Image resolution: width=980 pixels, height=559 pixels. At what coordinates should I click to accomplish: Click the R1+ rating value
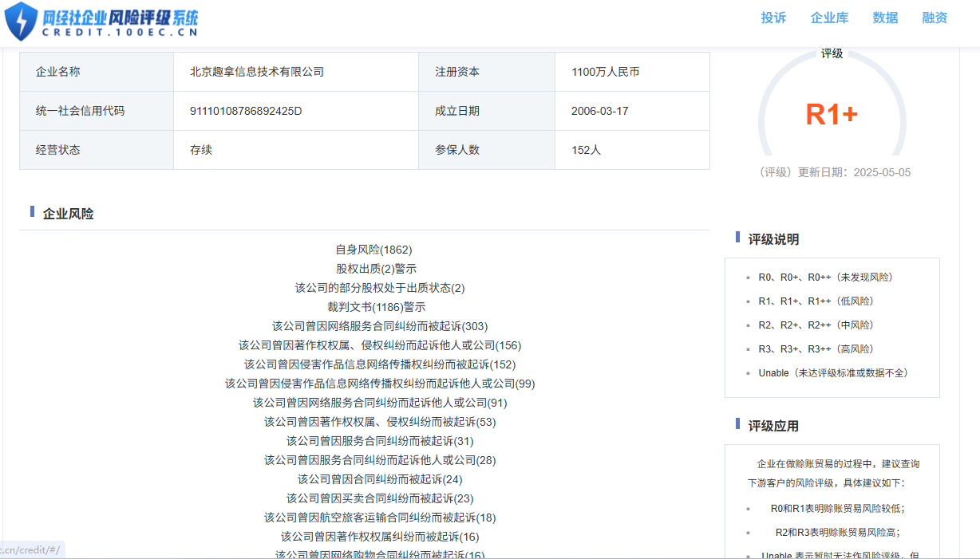[832, 115]
